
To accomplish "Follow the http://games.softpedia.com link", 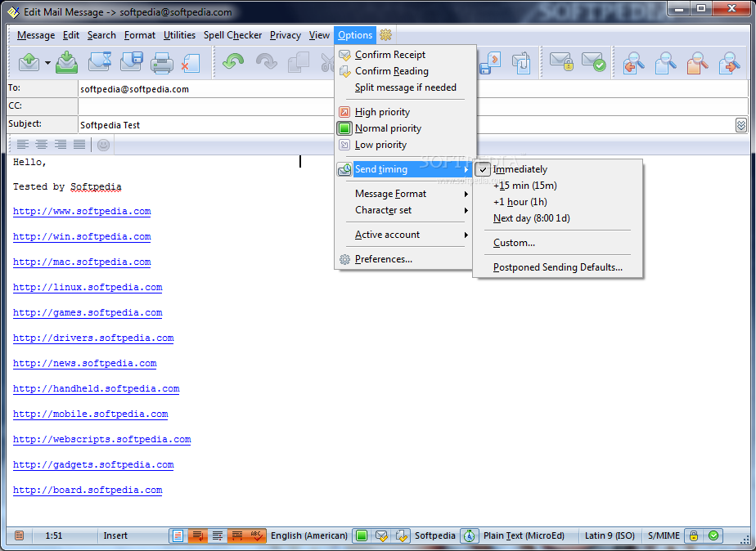I will pos(88,313).
